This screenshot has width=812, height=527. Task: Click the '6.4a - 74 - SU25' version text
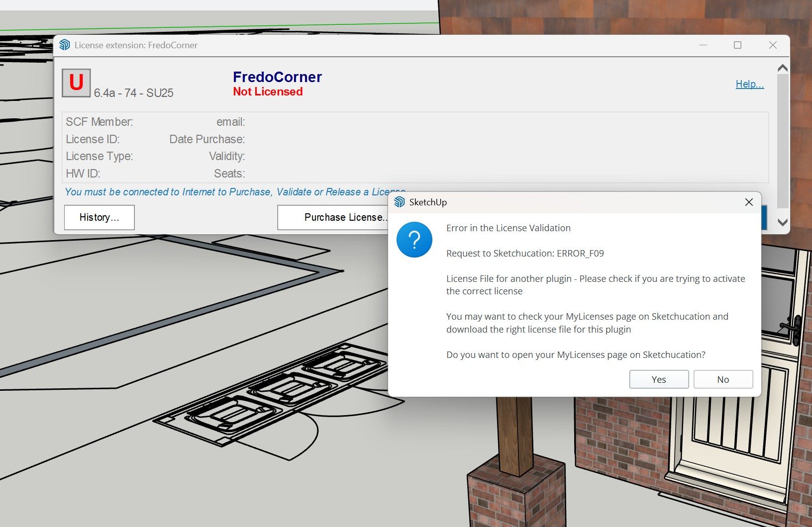click(x=133, y=93)
